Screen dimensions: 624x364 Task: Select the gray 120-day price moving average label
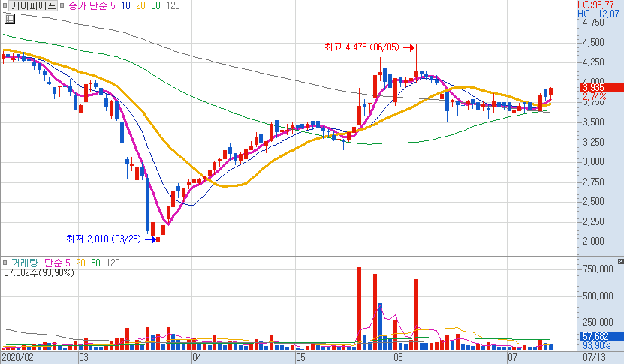173,5
